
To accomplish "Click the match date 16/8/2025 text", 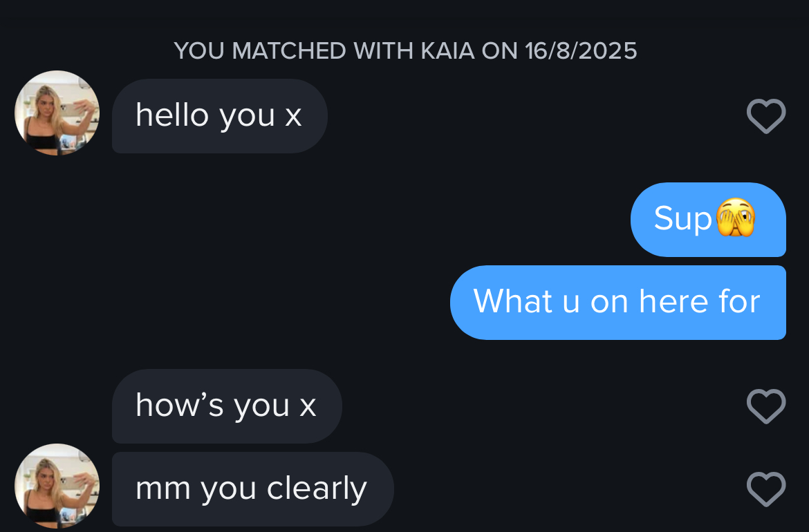I will 581,50.
